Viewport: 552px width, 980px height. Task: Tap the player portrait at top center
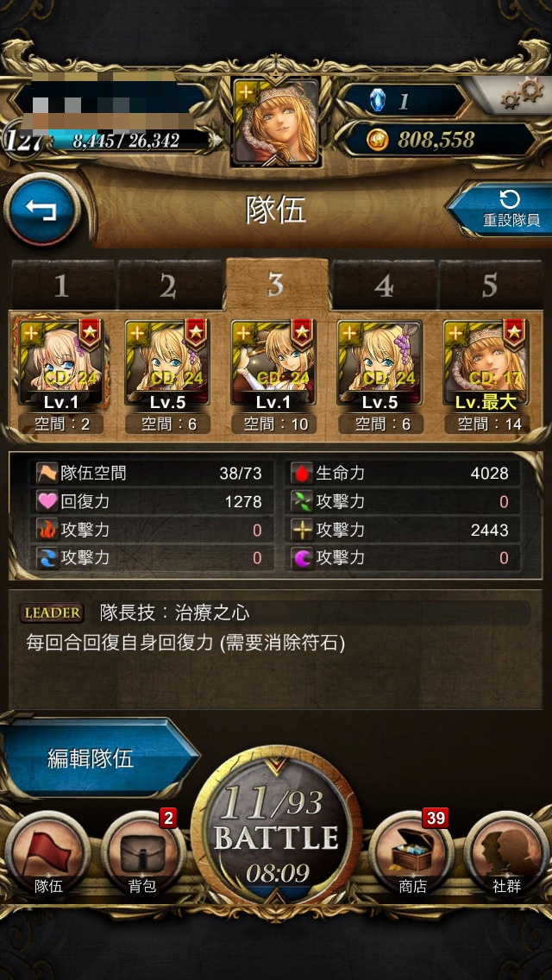tap(276, 122)
